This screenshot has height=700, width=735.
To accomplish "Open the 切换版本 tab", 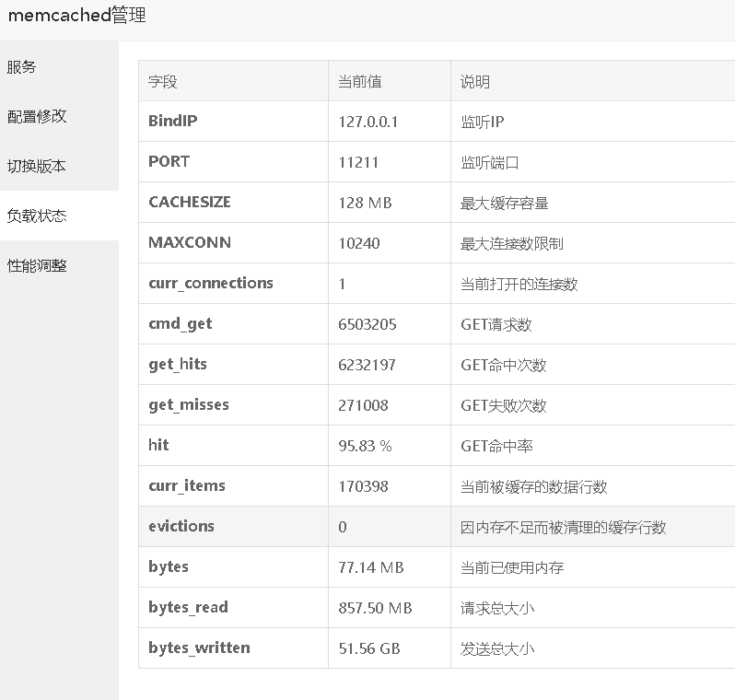I will coord(59,166).
